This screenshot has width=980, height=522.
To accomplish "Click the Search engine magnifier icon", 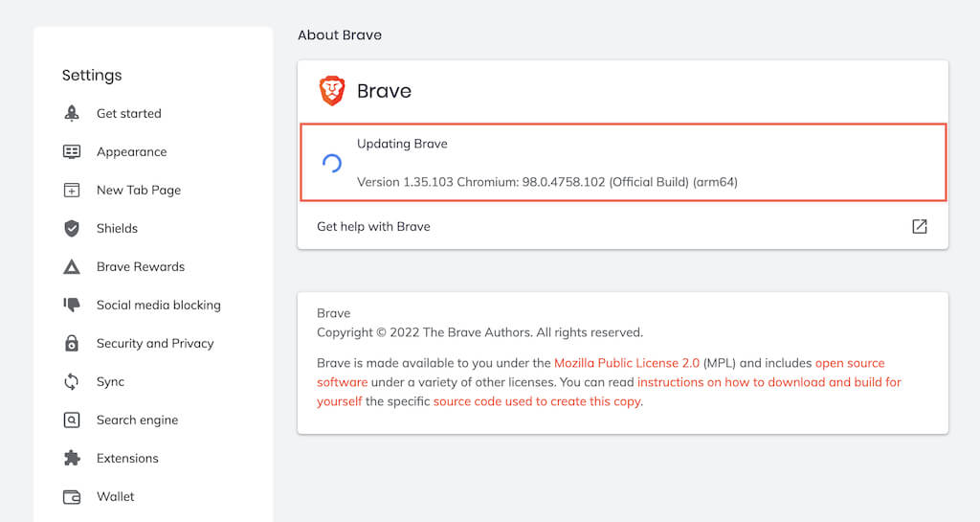I will (x=72, y=420).
